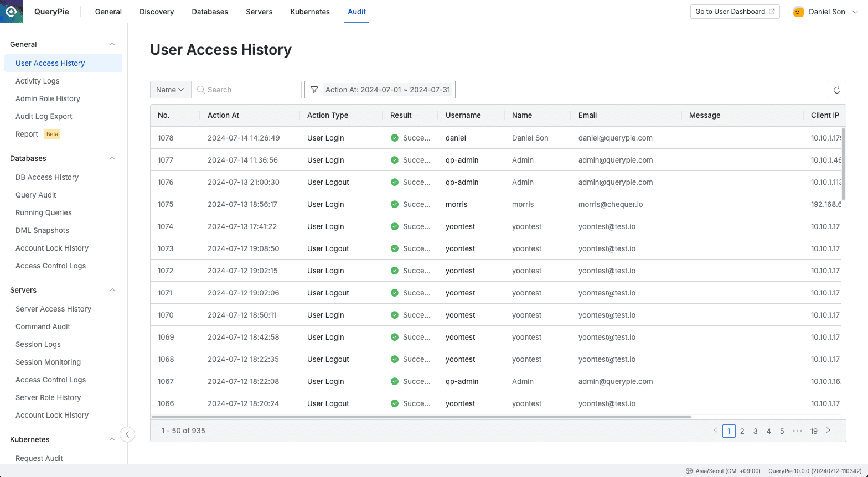Click the QueryPie logo icon
868x477 pixels.
point(11,11)
